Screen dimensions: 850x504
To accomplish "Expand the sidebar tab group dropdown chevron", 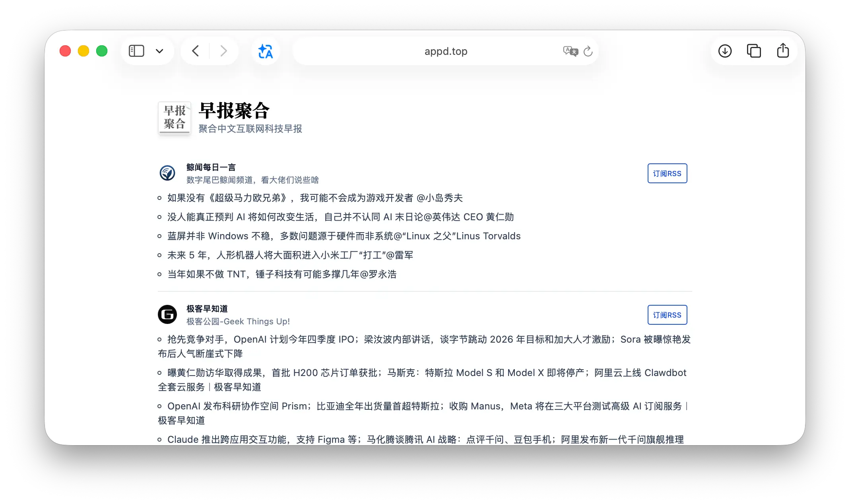I will coord(159,51).
